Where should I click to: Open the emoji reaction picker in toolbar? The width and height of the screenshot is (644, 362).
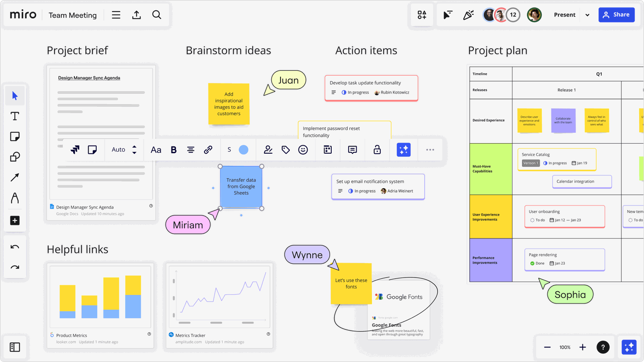303,150
